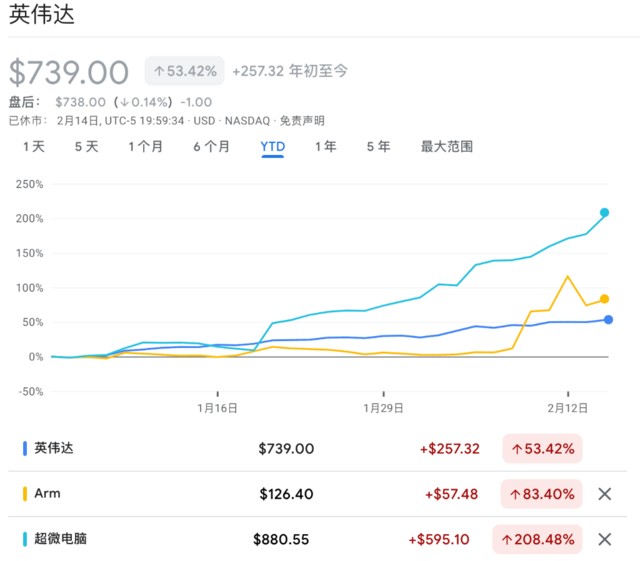640x561 pixels.
Task: Click the ↑53.42% gain badge near price
Action: pos(185,71)
